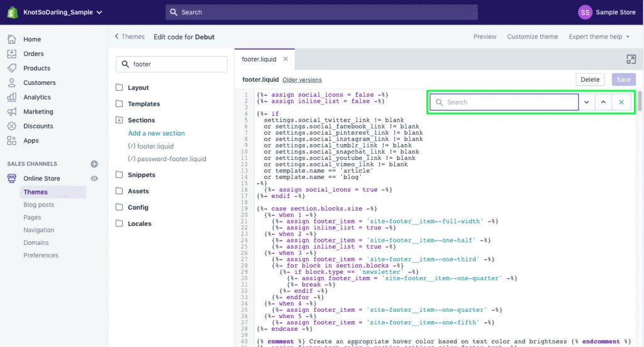Viewport: 644px width, 347px height.
Task: Click the Delete button
Action: click(590, 79)
